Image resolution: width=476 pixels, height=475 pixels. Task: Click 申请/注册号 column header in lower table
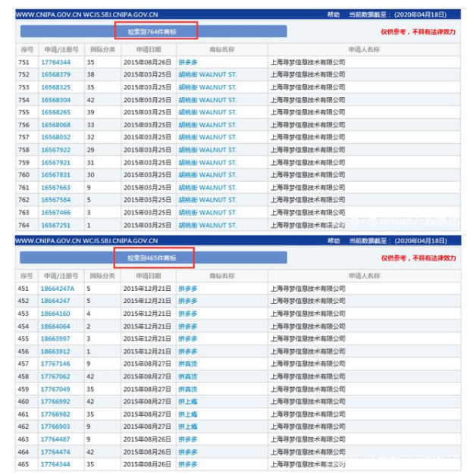click(61, 276)
